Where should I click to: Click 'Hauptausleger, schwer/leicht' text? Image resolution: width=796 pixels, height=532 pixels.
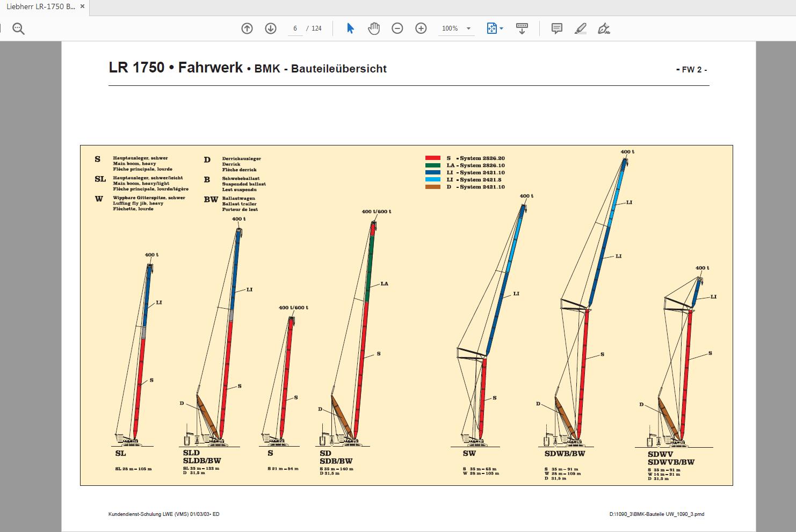[x=148, y=178]
